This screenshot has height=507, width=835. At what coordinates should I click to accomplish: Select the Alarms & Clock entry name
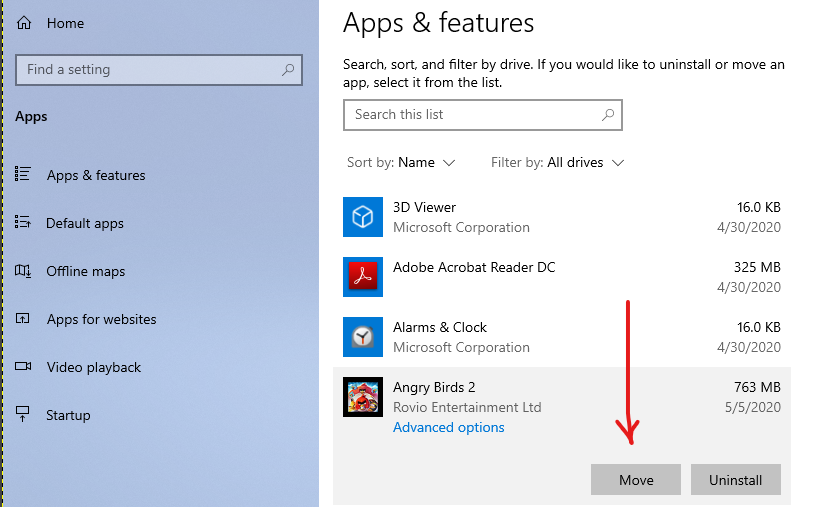coord(440,327)
